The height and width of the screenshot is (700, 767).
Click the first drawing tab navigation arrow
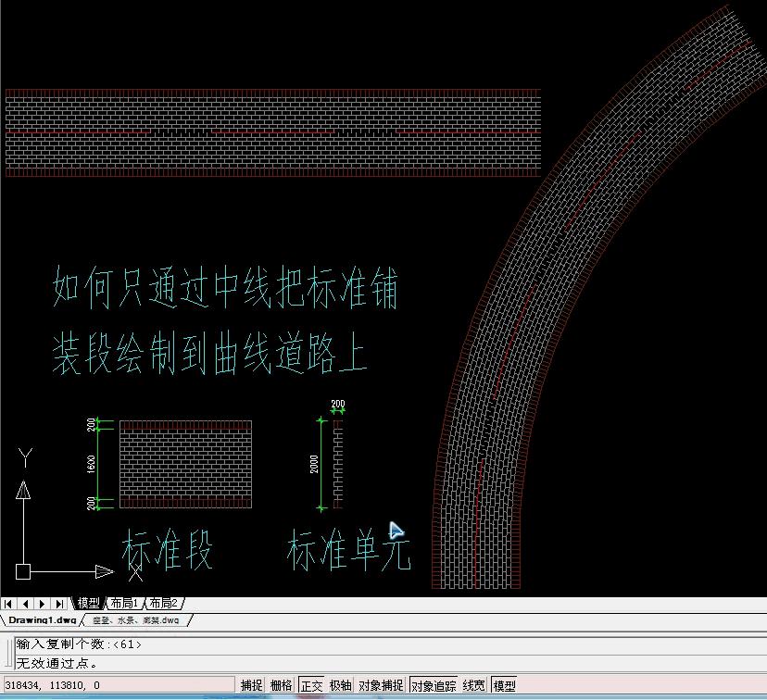coord(7,602)
